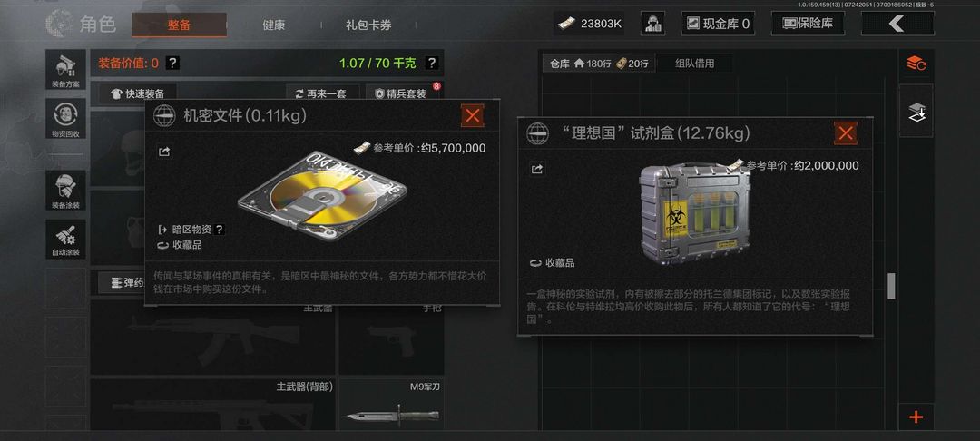Open the 保险库 button

click(x=808, y=24)
